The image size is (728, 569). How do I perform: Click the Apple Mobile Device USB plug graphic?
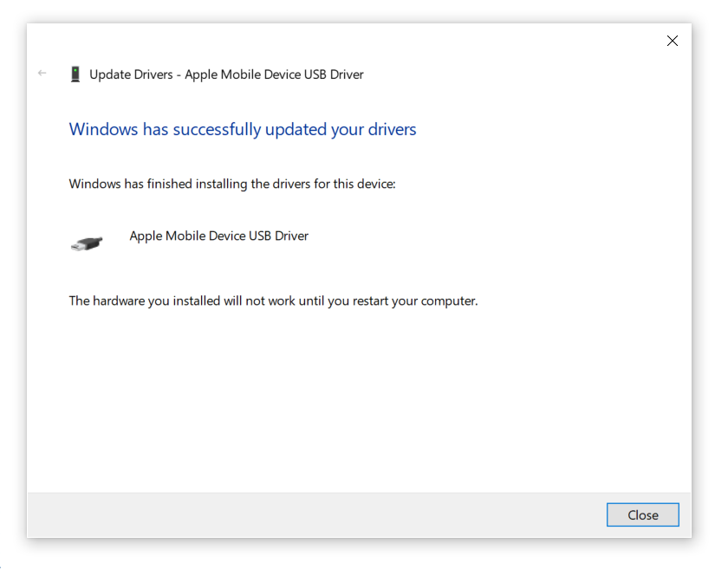(86, 242)
